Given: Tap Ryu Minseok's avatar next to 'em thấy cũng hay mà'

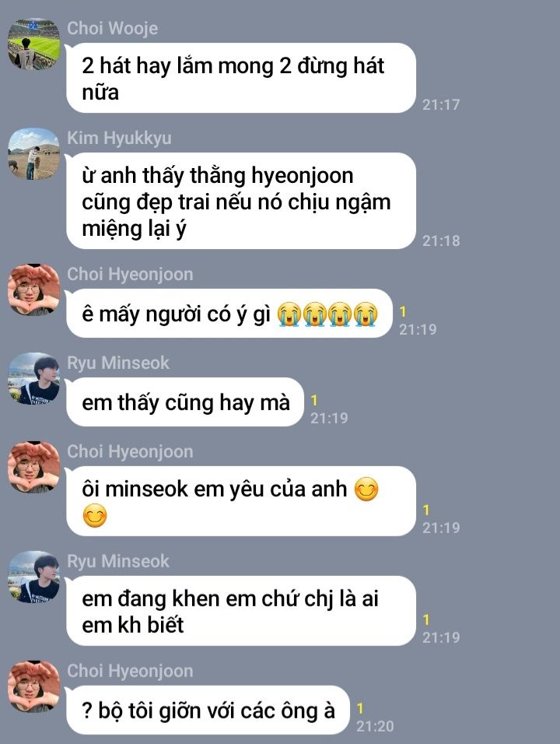Looking at the screenshot, I should click(x=33, y=379).
